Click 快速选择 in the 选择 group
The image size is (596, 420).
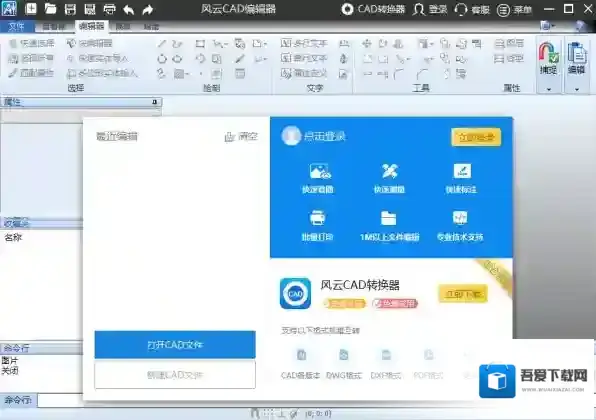pyautogui.click(x=32, y=43)
